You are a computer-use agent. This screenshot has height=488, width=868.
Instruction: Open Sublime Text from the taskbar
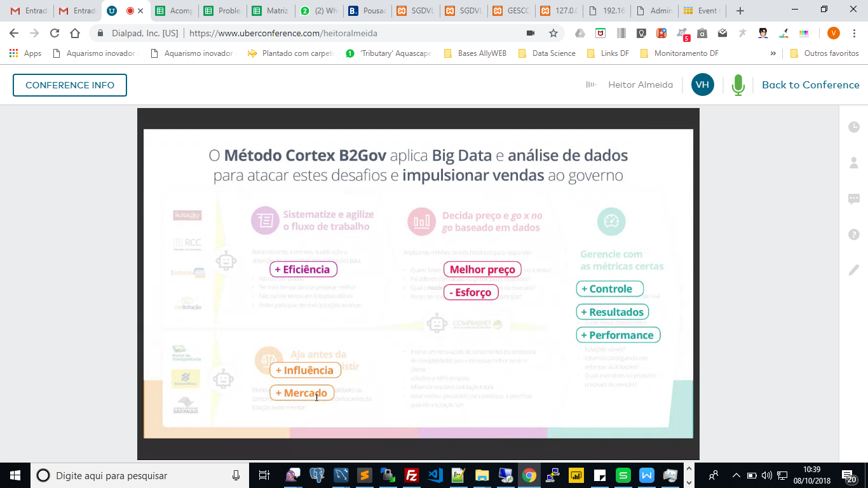365,475
